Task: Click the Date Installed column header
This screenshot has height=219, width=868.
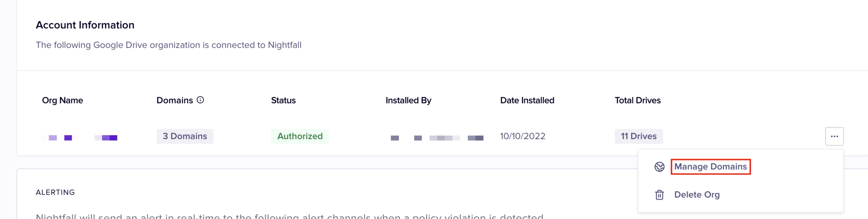Action: click(x=527, y=100)
